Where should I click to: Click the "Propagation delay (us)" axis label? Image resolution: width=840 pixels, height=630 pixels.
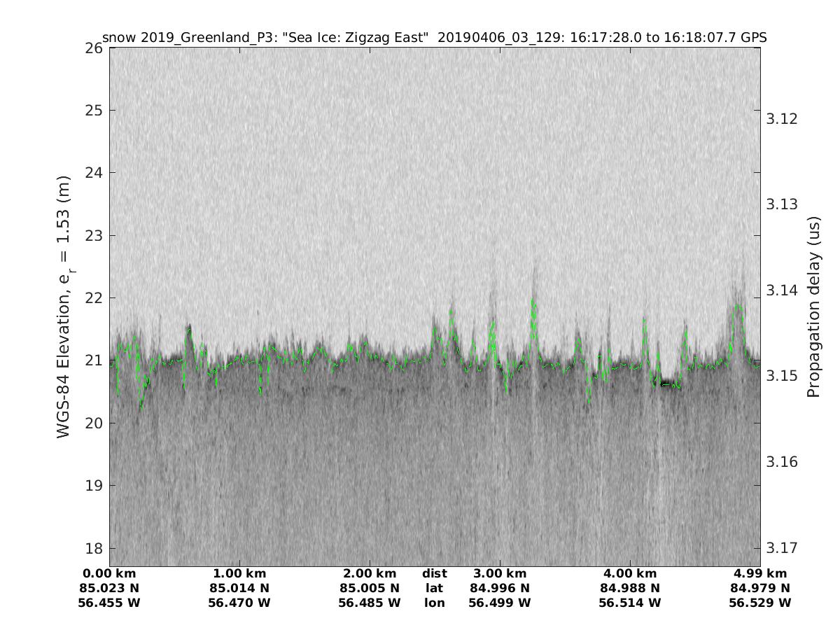[813, 307]
